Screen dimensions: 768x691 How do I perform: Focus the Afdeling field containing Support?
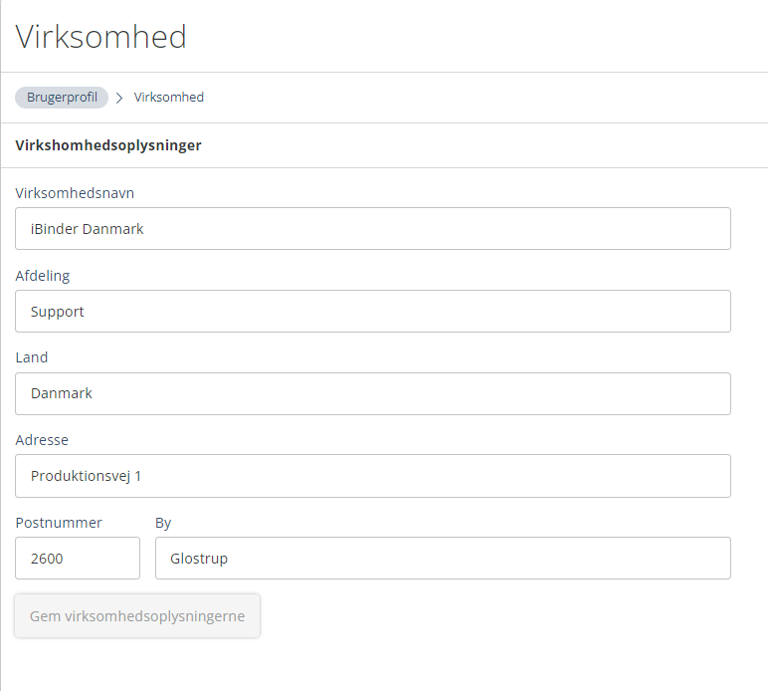(372, 311)
